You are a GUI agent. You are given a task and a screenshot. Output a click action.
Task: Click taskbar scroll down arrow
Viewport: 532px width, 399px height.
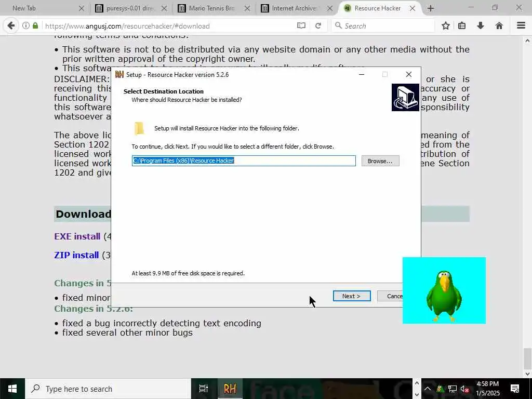coord(417,394)
